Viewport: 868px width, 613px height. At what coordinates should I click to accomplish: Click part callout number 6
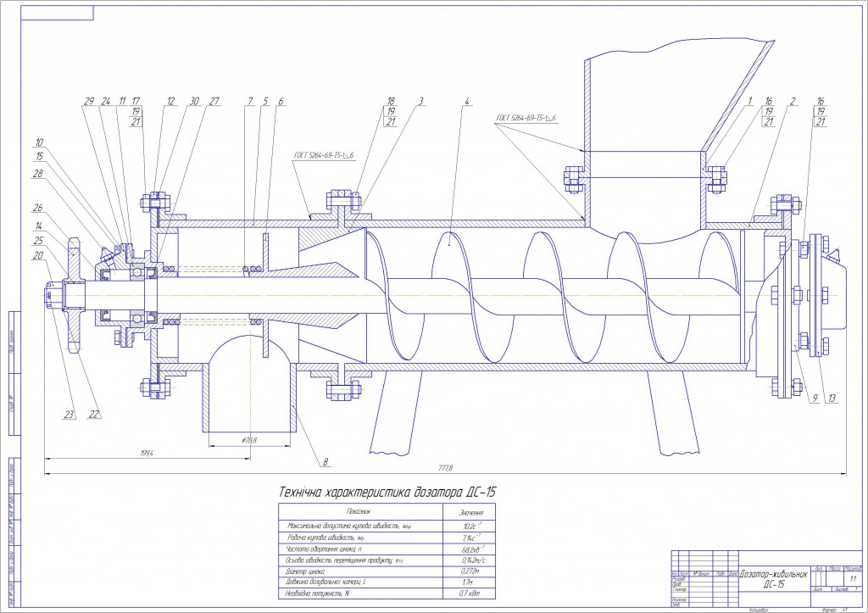(x=281, y=102)
